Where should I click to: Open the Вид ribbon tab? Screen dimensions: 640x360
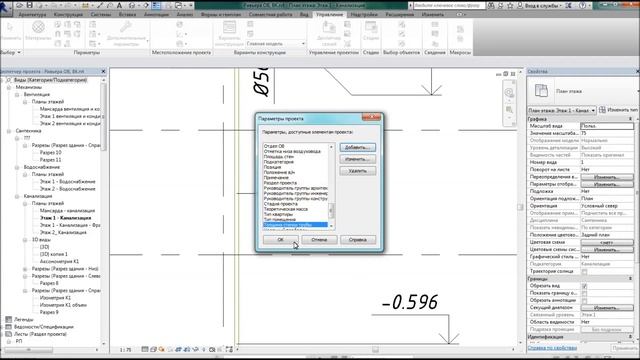pyautogui.click(x=304, y=14)
